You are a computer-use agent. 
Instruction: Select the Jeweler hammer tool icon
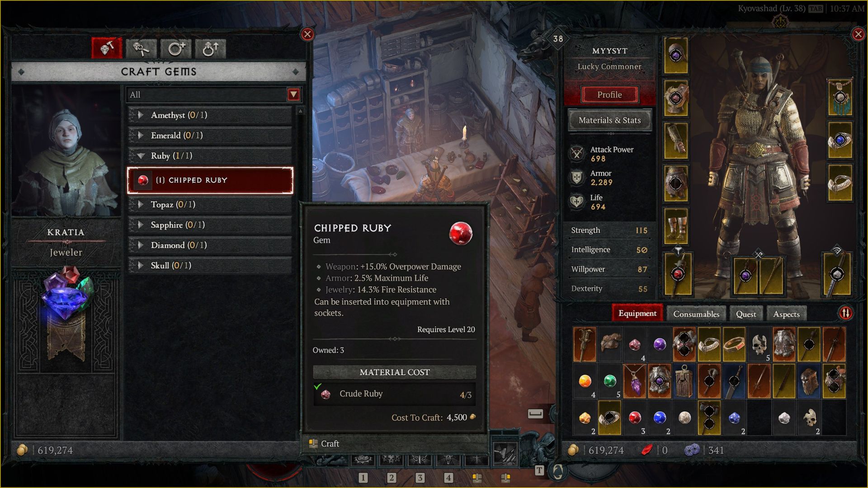click(x=106, y=47)
